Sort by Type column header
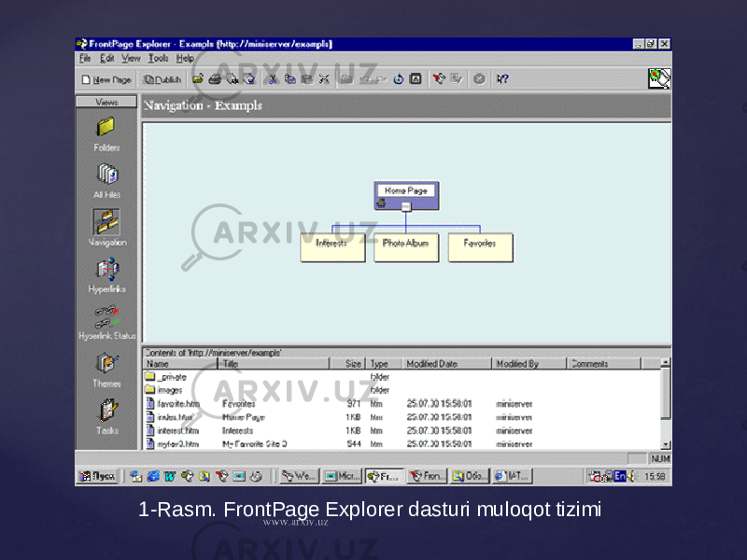This screenshot has height=560, width=747. click(385, 364)
